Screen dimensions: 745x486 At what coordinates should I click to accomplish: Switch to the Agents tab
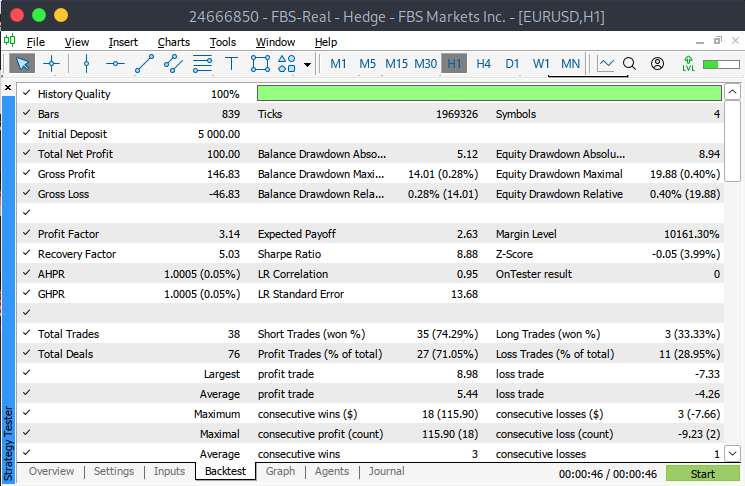332,471
